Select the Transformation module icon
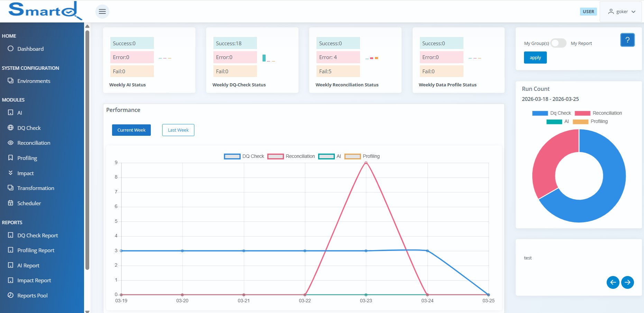This screenshot has height=313, width=644. (10, 188)
